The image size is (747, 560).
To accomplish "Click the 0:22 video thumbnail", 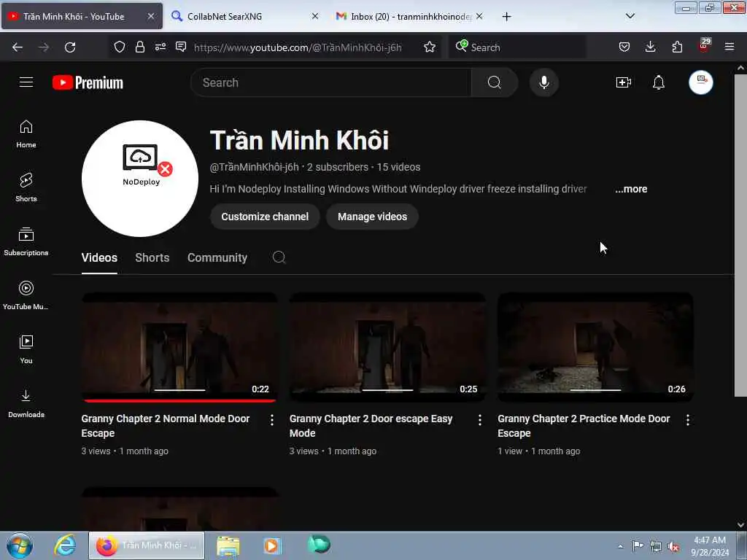I will (179, 347).
